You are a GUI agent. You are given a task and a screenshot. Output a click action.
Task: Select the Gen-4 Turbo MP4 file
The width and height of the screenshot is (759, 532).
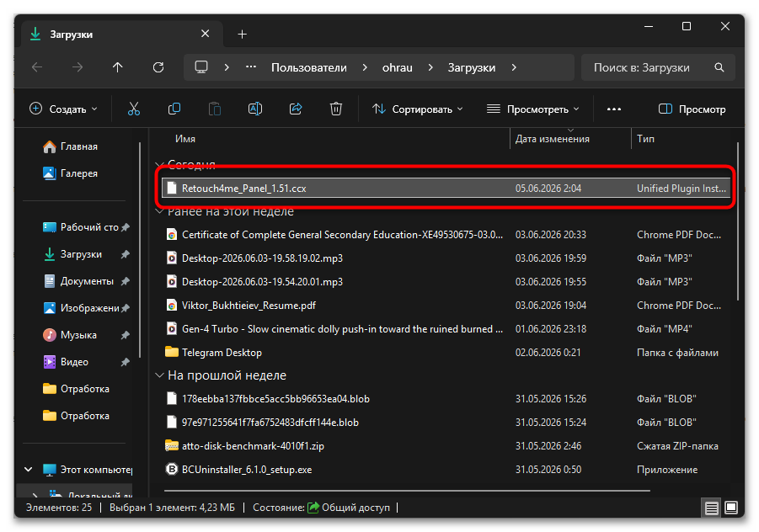[446, 329]
